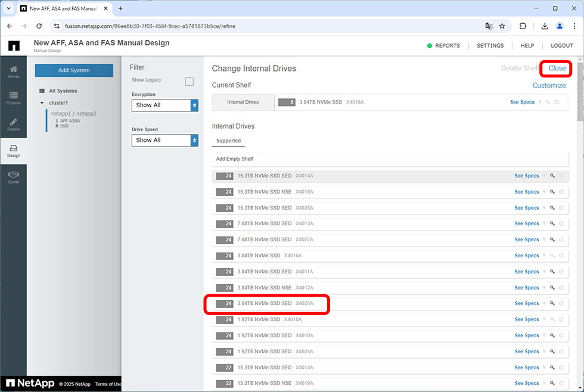Open the browser downloads icon
Image resolution: width=584 pixels, height=392 pixels.
tap(545, 26)
